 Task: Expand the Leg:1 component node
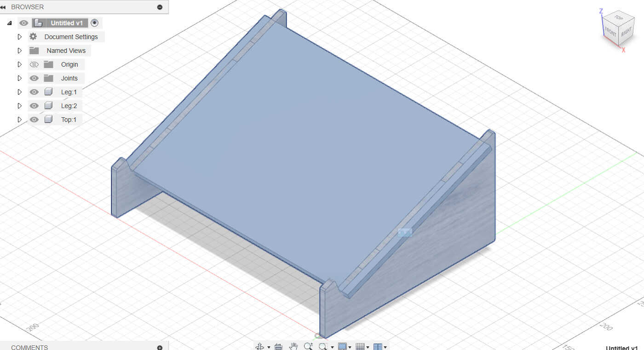19,92
